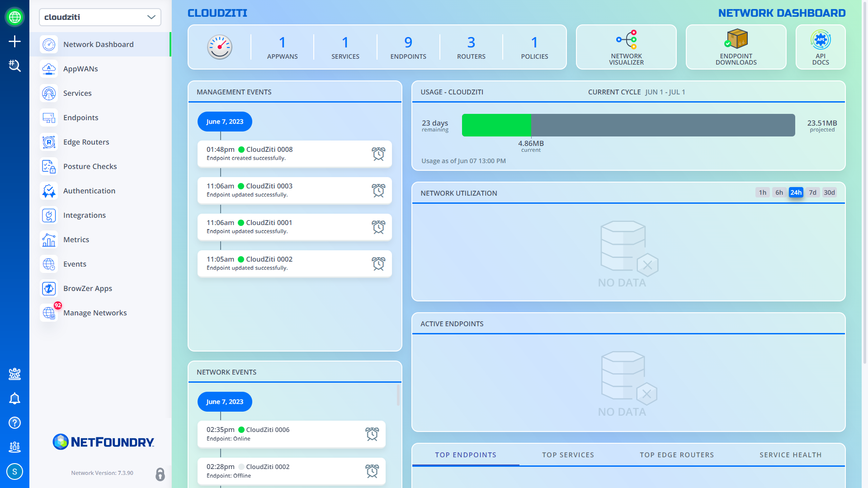Select Network Dashboard in sidebar
Viewport: 868px width, 488px height.
[100, 44]
